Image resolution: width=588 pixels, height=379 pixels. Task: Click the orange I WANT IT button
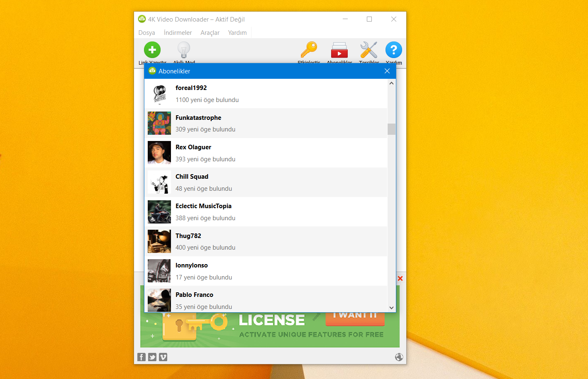[x=355, y=318]
